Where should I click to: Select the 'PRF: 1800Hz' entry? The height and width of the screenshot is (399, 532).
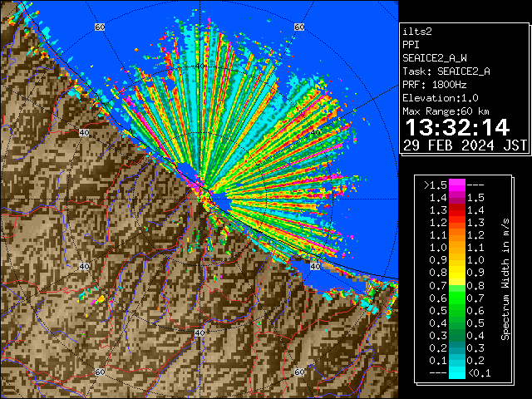[435, 85]
